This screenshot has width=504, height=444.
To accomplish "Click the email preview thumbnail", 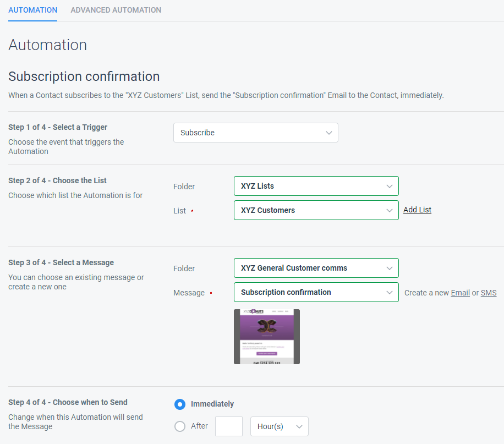I will point(266,337).
